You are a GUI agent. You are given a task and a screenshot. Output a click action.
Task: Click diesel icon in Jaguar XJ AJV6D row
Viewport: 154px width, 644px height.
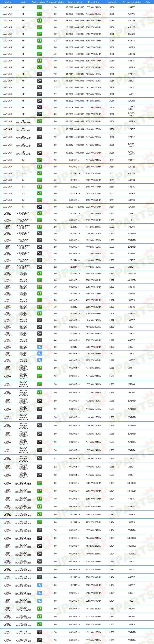coord(39,207)
